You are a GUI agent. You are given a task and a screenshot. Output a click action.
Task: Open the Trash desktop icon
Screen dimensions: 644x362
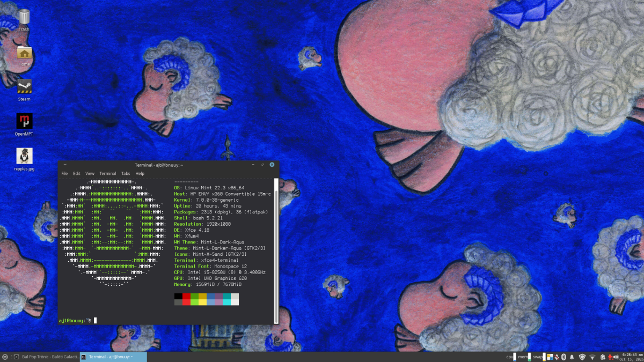pos(24,20)
